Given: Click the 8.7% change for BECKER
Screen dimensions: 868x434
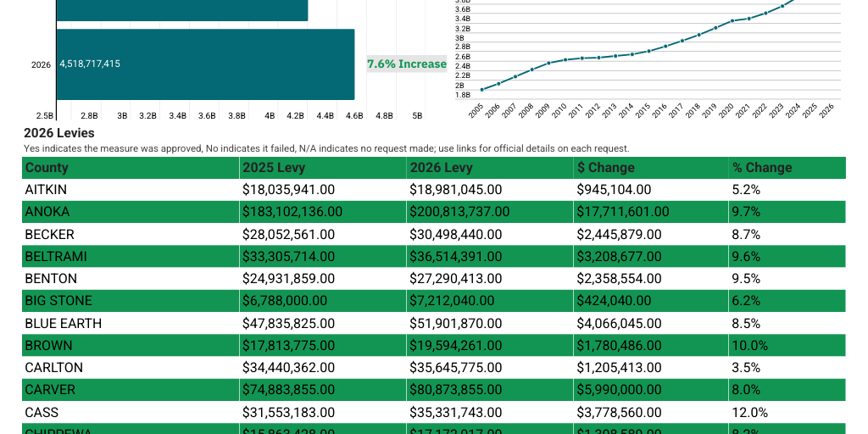Looking at the screenshot, I should (x=787, y=234).
